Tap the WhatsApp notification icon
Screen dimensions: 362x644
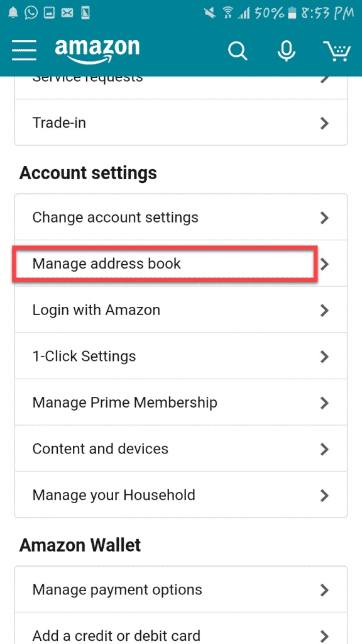coord(31,13)
